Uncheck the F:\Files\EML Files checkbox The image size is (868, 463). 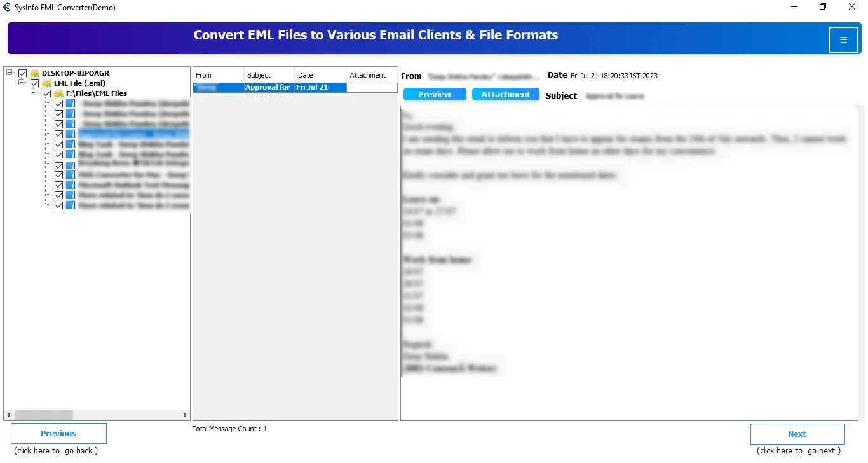[47, 93]
